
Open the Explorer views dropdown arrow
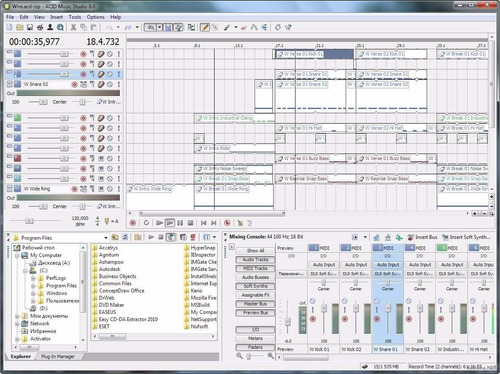(214, 237)
